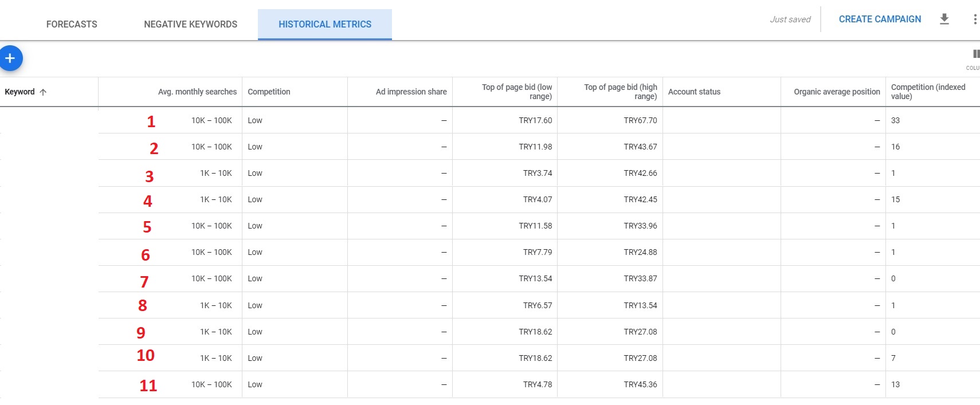The width and height of the screenshot is (980, 405).
Task: Click indexed competition value 16
Action: 895,147
